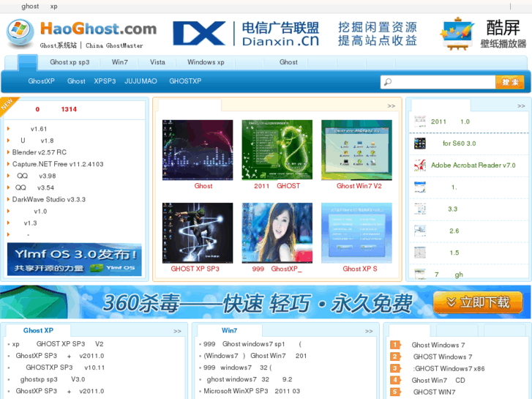
Task: Click the HaoGhost.com Windows orb logo
Action: click(20, 33)
